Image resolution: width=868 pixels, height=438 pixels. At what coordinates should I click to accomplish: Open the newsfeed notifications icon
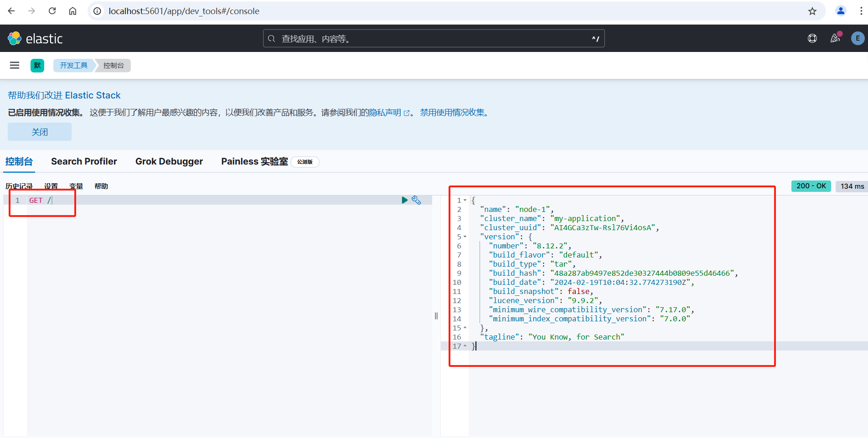[835, 39]
